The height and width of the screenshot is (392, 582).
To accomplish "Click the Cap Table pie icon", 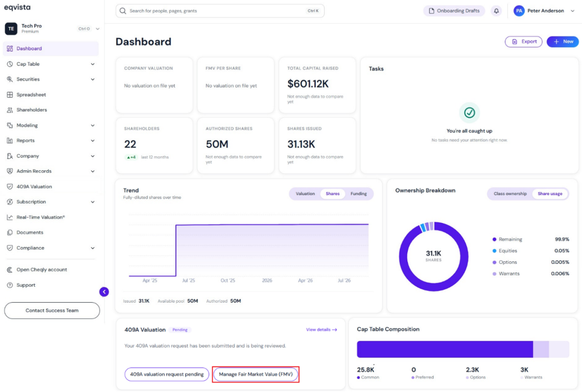I will (x=10, y=64).
